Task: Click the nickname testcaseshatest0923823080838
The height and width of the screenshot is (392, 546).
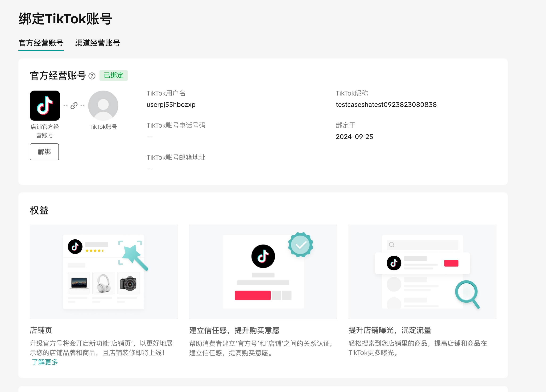Action: click(386, 105)
